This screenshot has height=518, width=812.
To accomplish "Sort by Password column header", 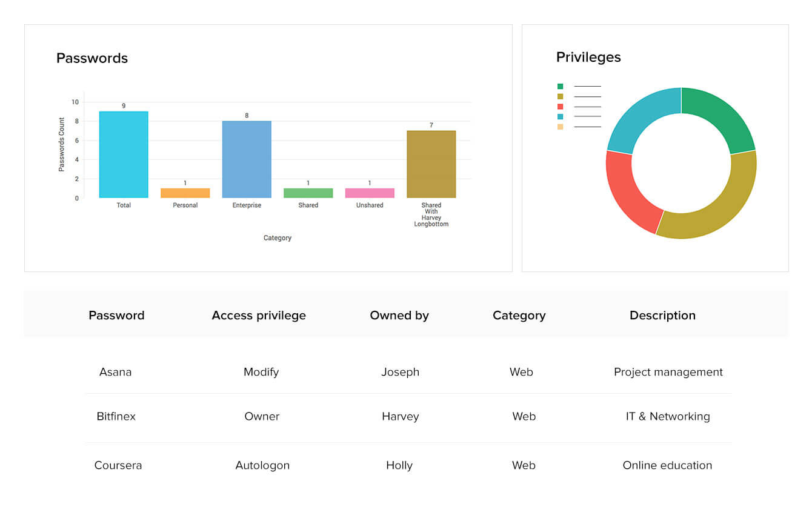I will 116,316.
